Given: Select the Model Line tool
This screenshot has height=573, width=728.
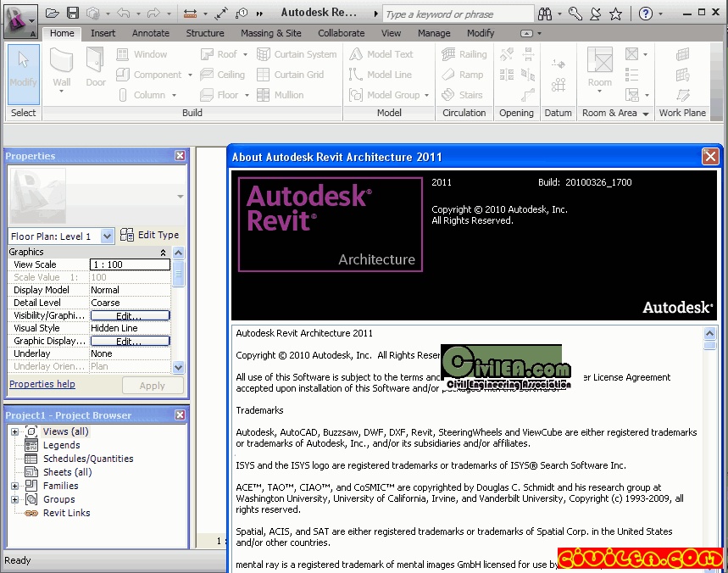Looking at the screenshot, I should (x=381, y=75).
